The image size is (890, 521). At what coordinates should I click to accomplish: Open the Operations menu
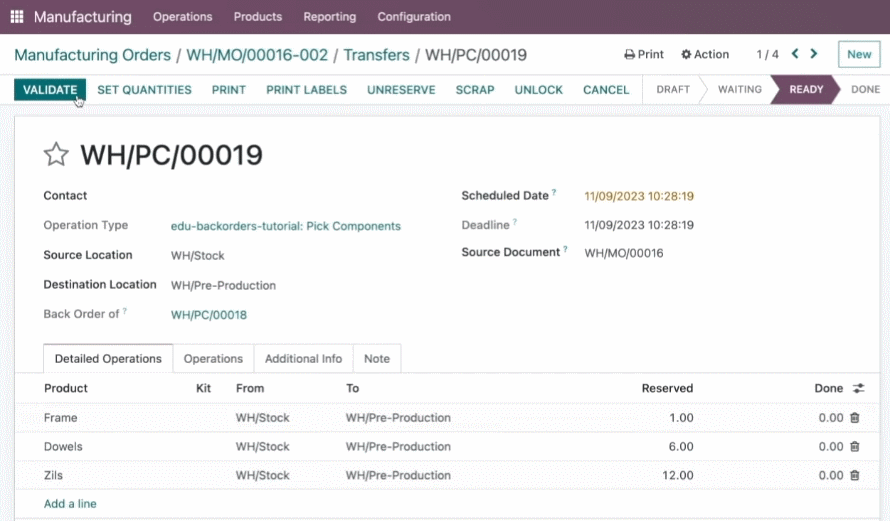(x=182, y=17)
